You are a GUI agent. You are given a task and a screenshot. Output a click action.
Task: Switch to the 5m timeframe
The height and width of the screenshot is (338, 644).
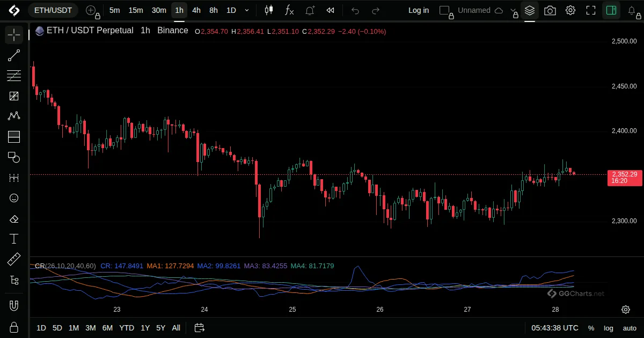(114, 10)
